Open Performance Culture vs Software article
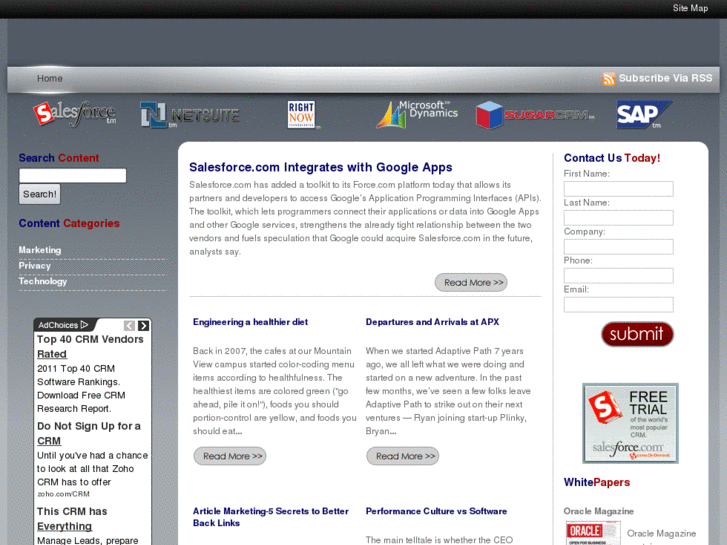Viewport: 727px width, 545px height. click(436, 511)
